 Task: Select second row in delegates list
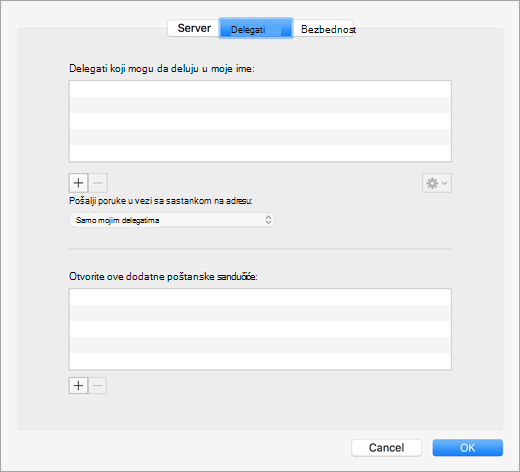(x=260, y=105)
